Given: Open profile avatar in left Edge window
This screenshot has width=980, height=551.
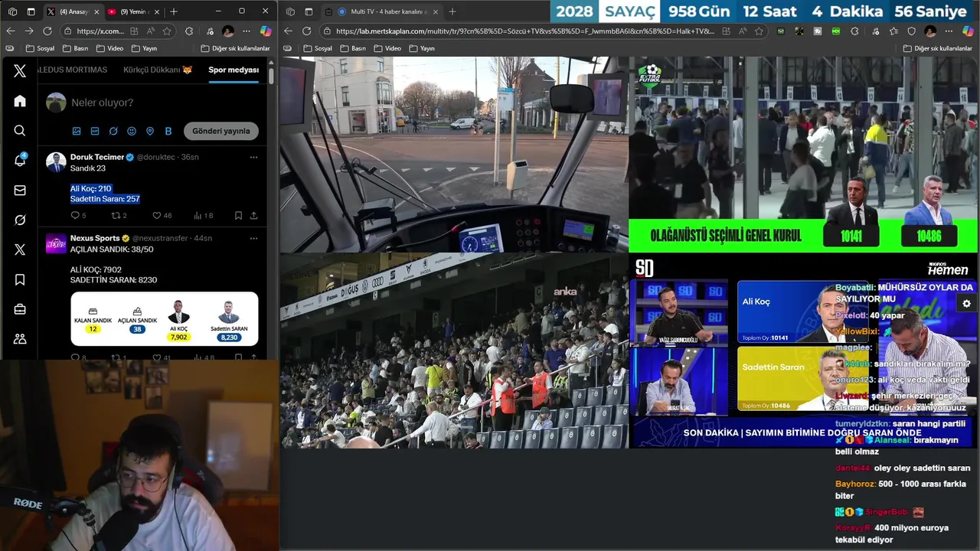Looking at the screenshot, I should (228, 31).
